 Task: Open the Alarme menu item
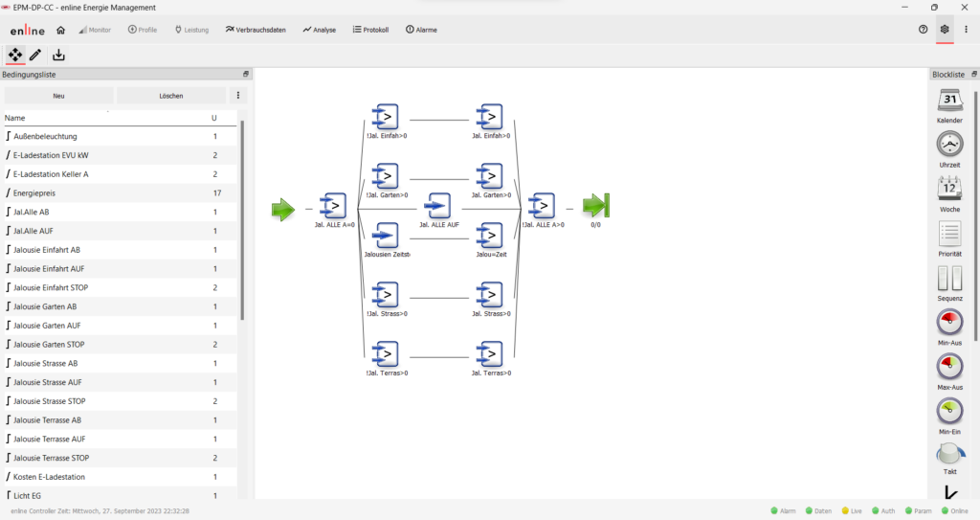[x=421, y=30]
